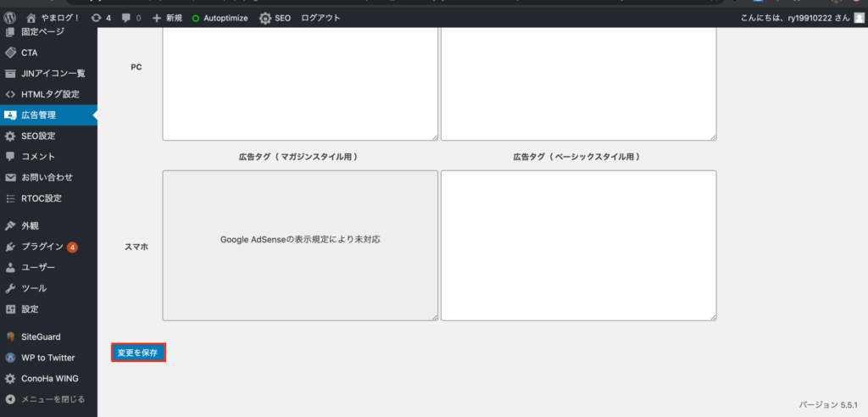This screenshot has width=868, height=417.
Task: Click the ユーザー person icon
Action: pyautogui.click(x=10, y=268)
